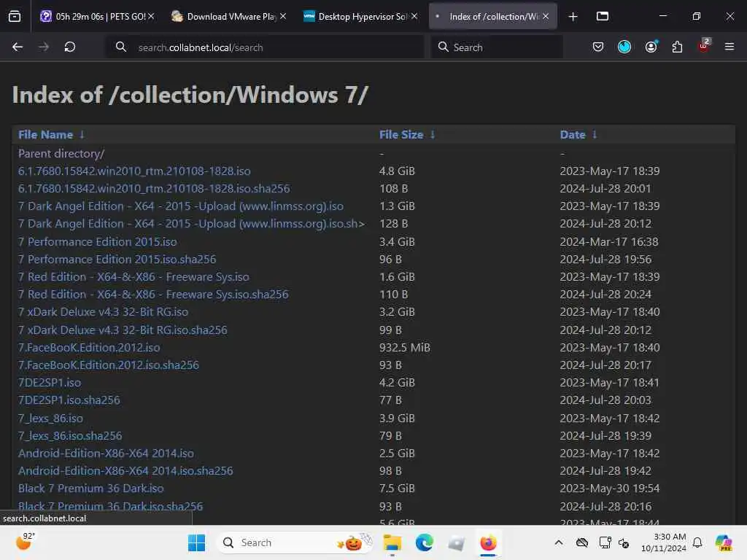Download 7 xDark Deluxe v4.3 32-Bit RG.iso
Screen dimensions: 747x560
pos(103,312)
